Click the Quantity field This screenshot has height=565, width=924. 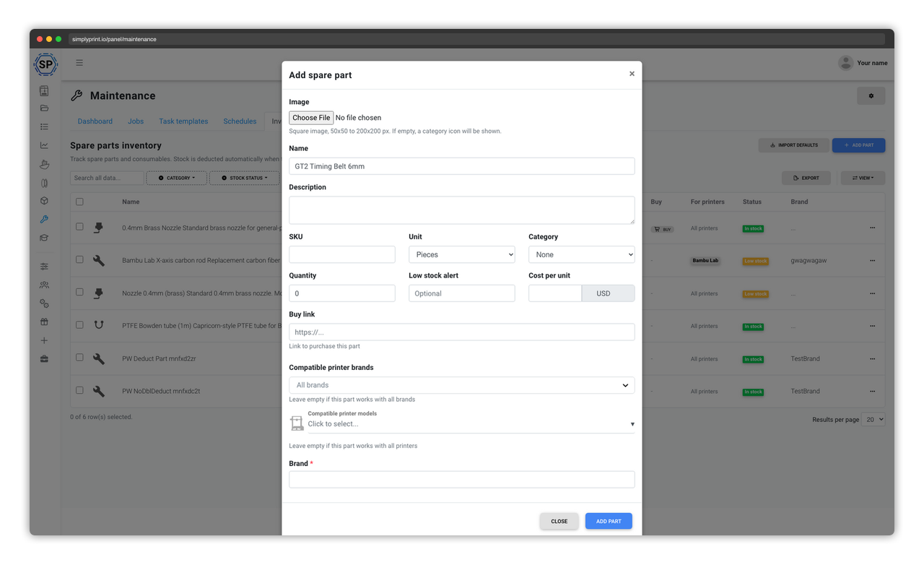coord(342,293)
